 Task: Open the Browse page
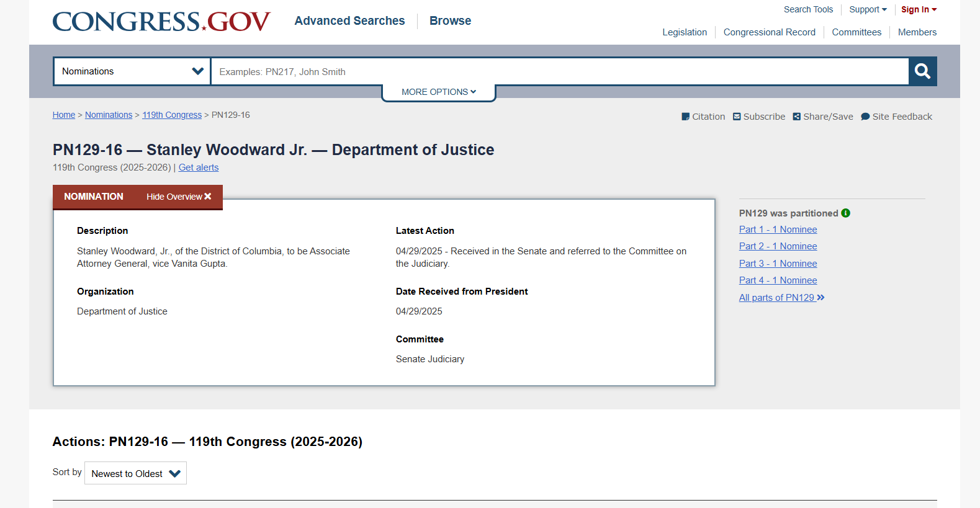pos(450,20)
